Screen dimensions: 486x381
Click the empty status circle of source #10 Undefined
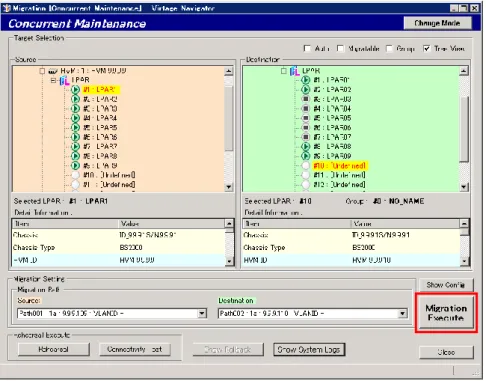[x=76, y=175]
